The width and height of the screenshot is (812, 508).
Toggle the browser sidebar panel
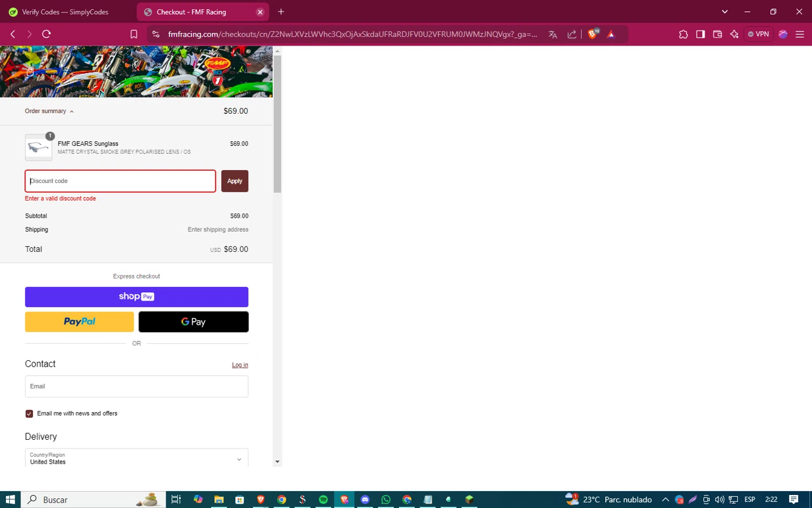(700, 34)
